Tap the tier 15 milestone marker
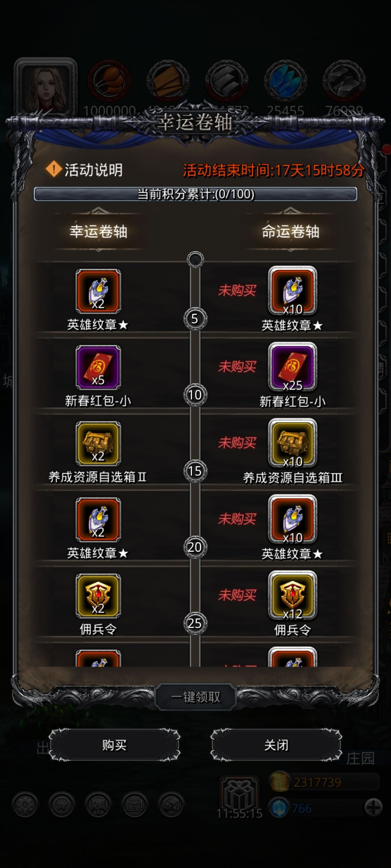The image size is (391, 868). (195, 471)
